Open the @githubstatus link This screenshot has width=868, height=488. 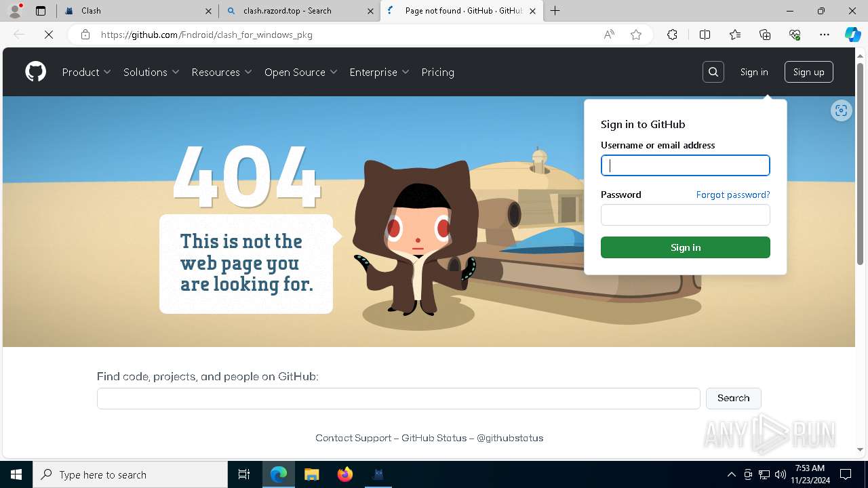coord(510,438)
